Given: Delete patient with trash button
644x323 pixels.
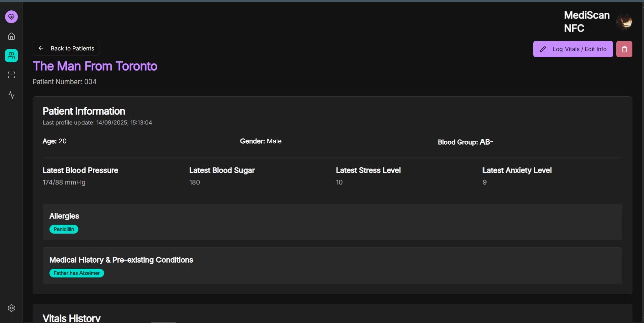Looking at the screenshot, I should point(624,49).
